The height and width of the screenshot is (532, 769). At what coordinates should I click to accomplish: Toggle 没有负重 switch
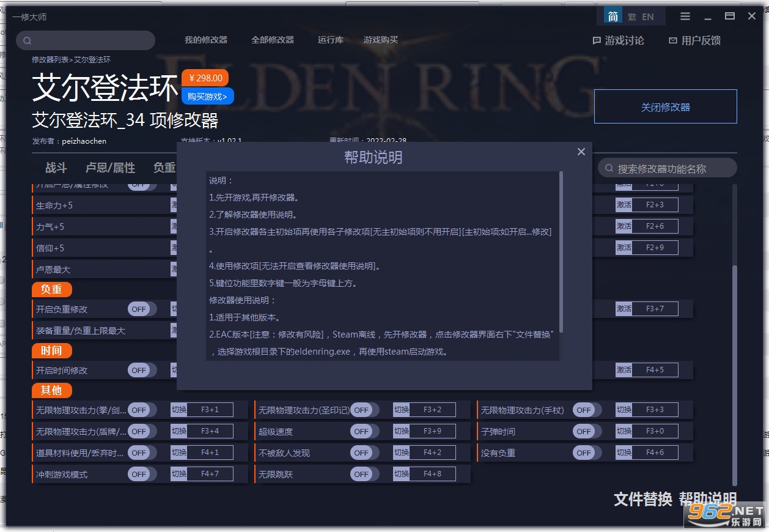click(x=587, y=453)
